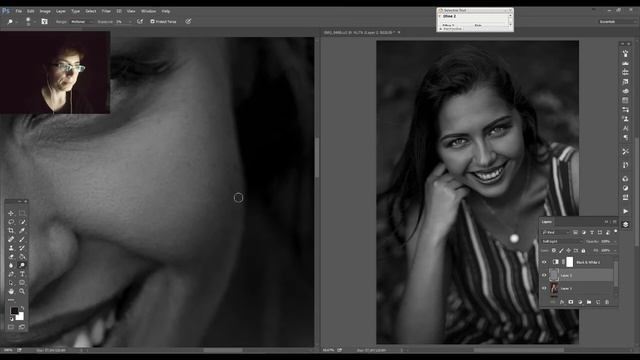
Task: Toggle layer filtering on/off switch
Action: (x=616, y=231)
